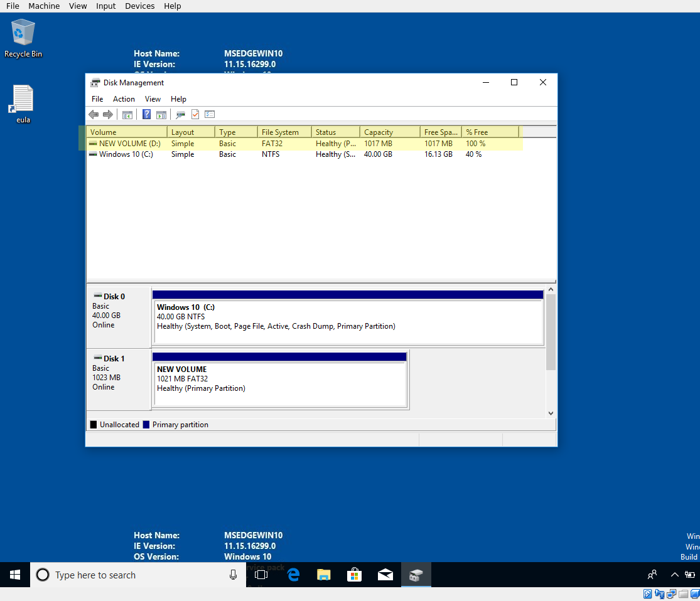Click the Forward arrow in Disk Management toolbar
Screen dimensions: 700x601
click(108, 115)
